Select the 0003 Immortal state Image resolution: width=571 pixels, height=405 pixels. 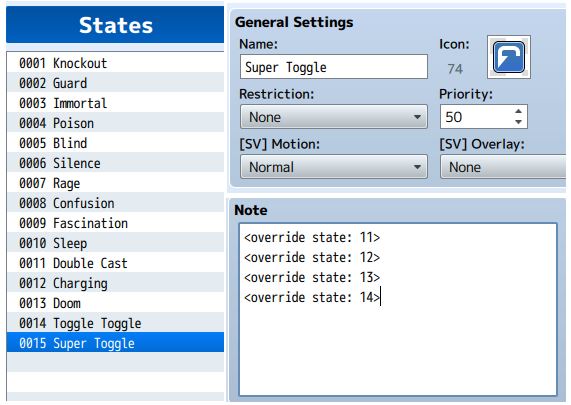[x=115, y=103]
